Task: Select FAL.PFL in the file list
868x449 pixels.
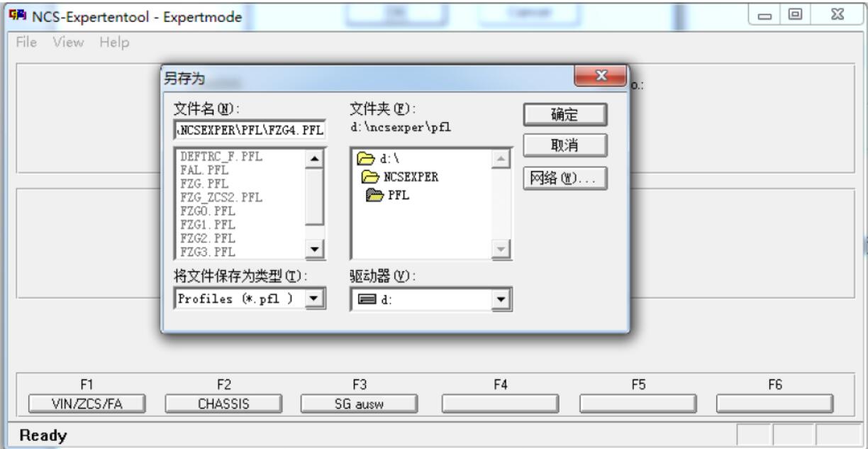Action: coord(204,171)
